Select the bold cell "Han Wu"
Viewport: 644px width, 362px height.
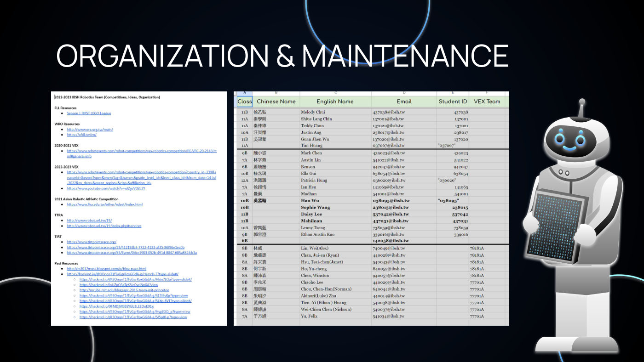point(335,201)
